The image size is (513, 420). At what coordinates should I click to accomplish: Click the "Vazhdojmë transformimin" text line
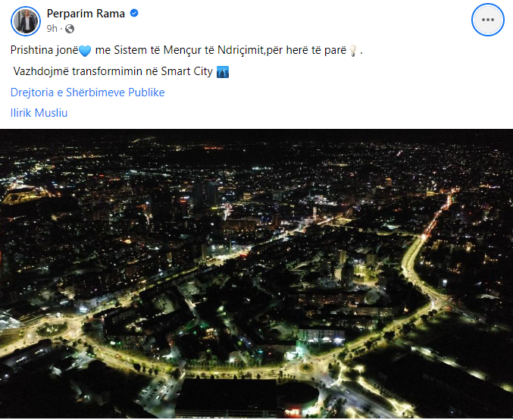77,72
